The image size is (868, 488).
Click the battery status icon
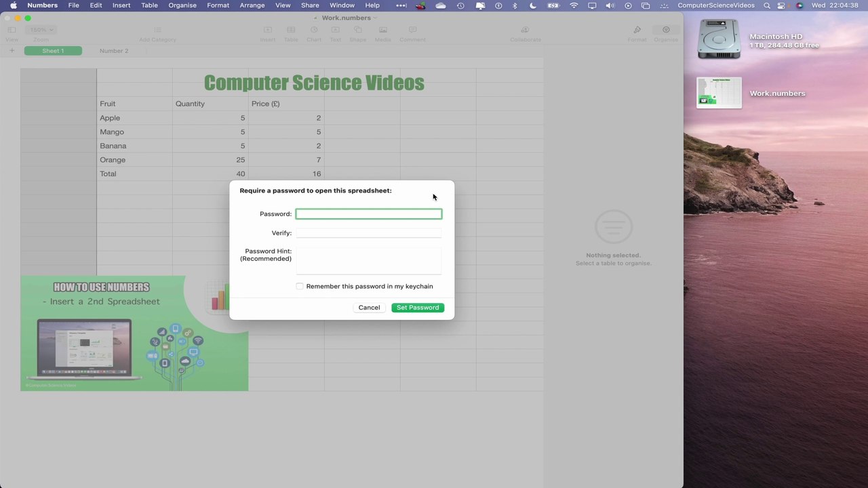(553, 5)
